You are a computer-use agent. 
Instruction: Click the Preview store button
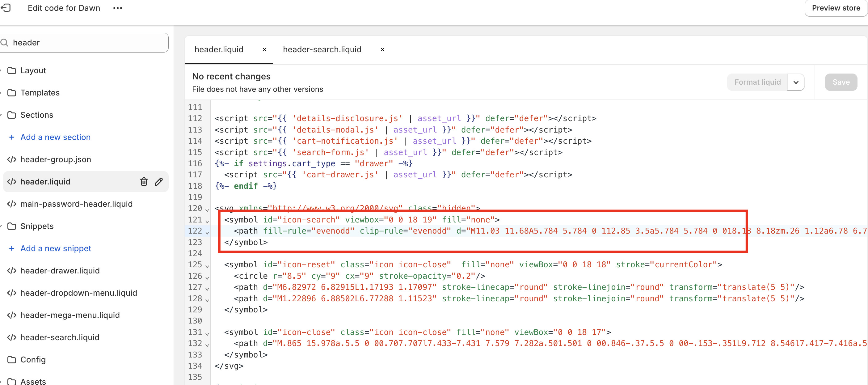coord(836,8)
